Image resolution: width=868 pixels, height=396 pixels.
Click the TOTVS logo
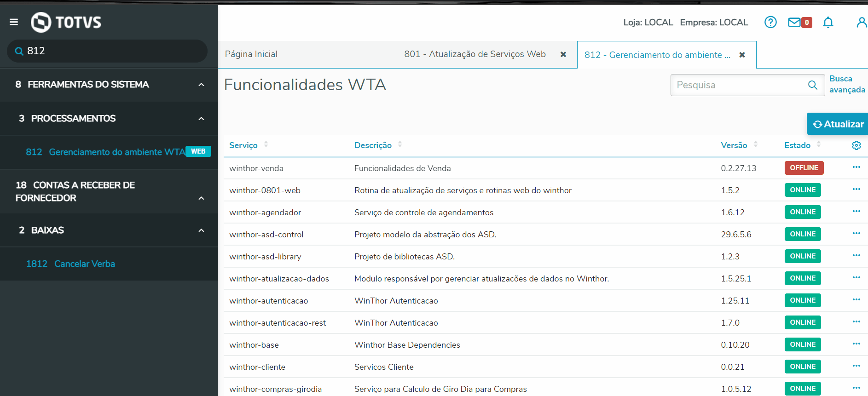(66, 22)
